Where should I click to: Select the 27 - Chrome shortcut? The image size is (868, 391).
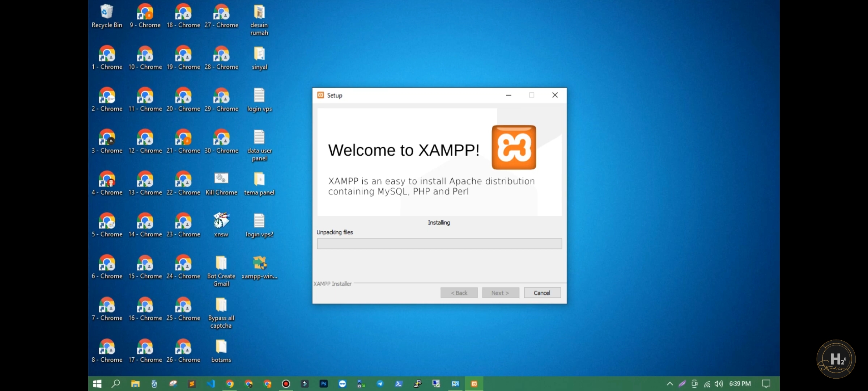221,16
